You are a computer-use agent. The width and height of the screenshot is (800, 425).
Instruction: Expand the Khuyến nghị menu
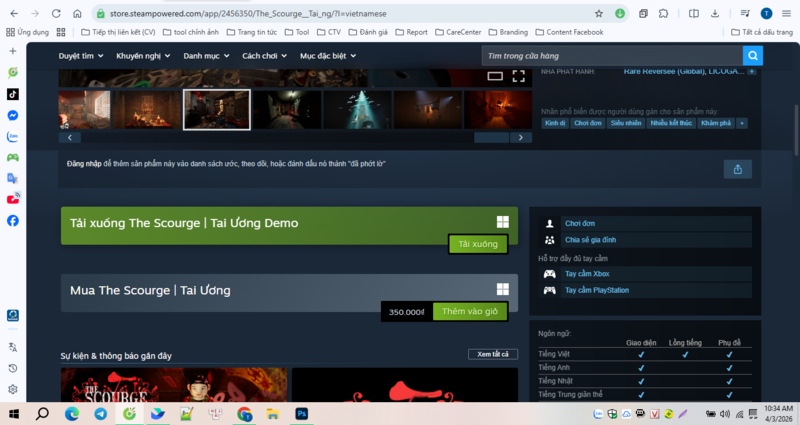coord(143,56)
